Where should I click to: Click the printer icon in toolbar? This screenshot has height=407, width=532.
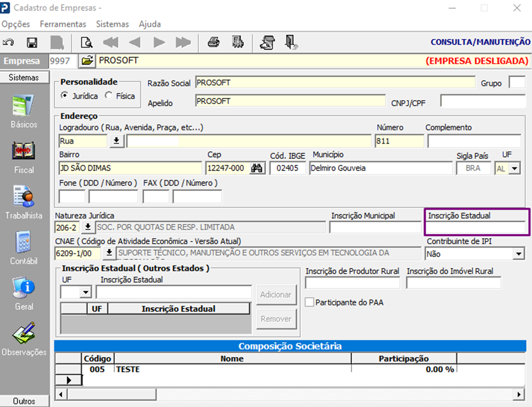[x=213, y=43]
